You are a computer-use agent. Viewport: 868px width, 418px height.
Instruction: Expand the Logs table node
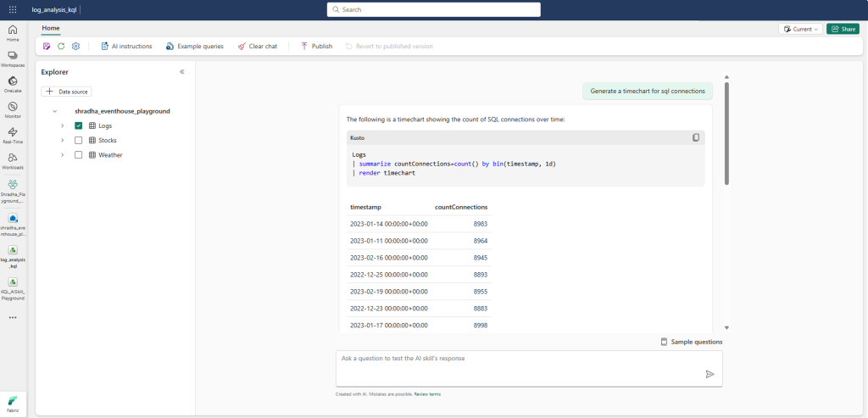62,125
